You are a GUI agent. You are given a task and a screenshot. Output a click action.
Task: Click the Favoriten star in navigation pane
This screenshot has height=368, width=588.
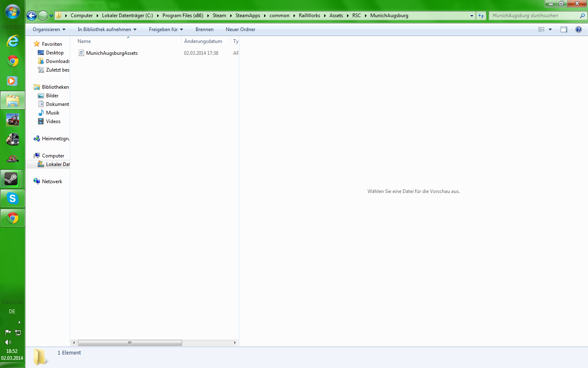(37, 44)
